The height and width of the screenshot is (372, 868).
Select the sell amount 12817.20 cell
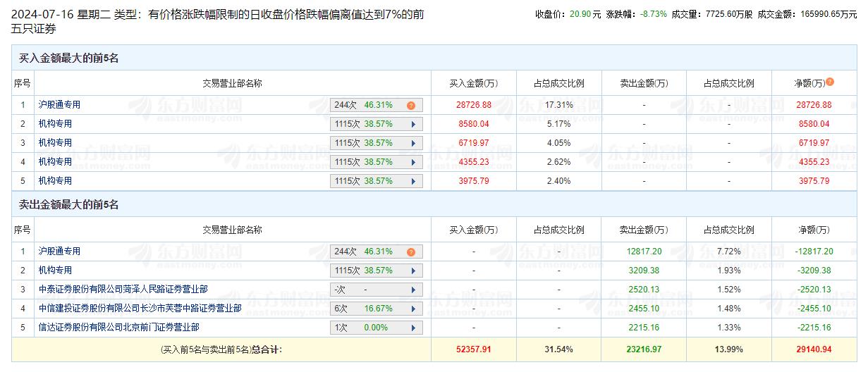[644, 251]
